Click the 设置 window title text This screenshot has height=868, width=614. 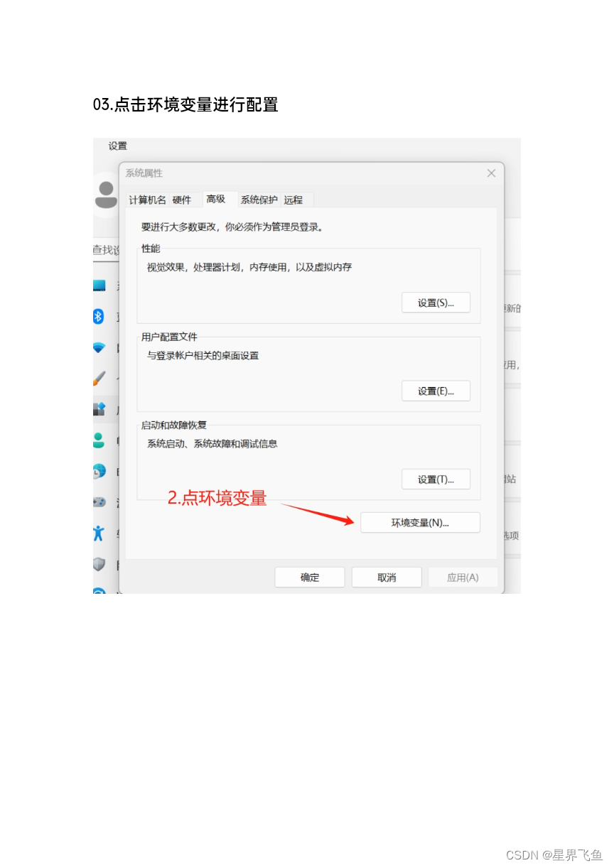tap(118, 146)
